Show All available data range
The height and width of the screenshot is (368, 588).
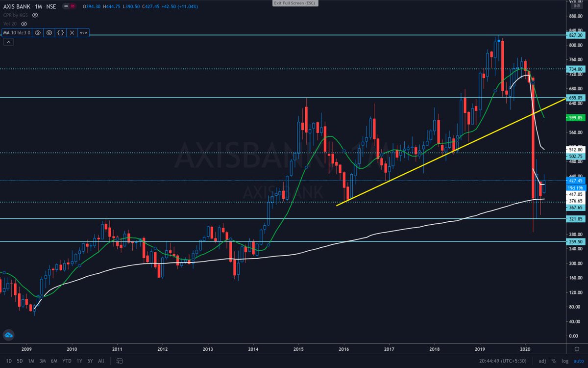(101, 361)
